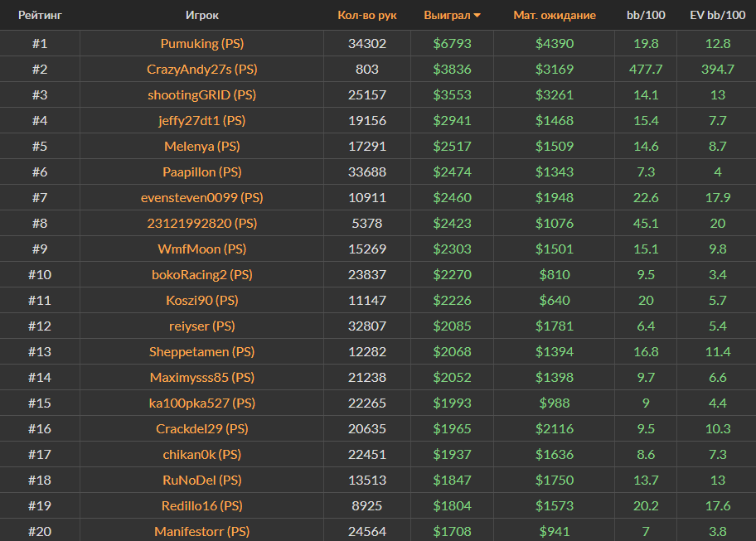756x541 pixels.
Task: Click the EV bb/100 column header
Action: click(x=716, y=16)
